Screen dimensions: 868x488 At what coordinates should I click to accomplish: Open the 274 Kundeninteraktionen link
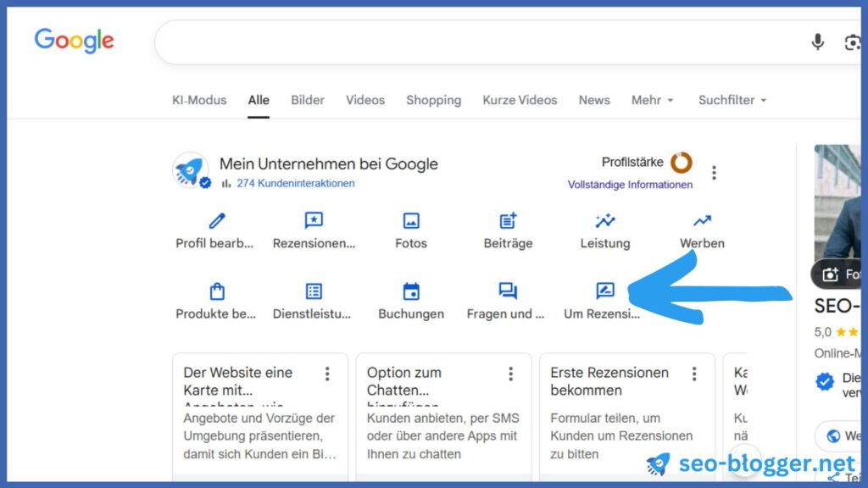pos(295,183)
